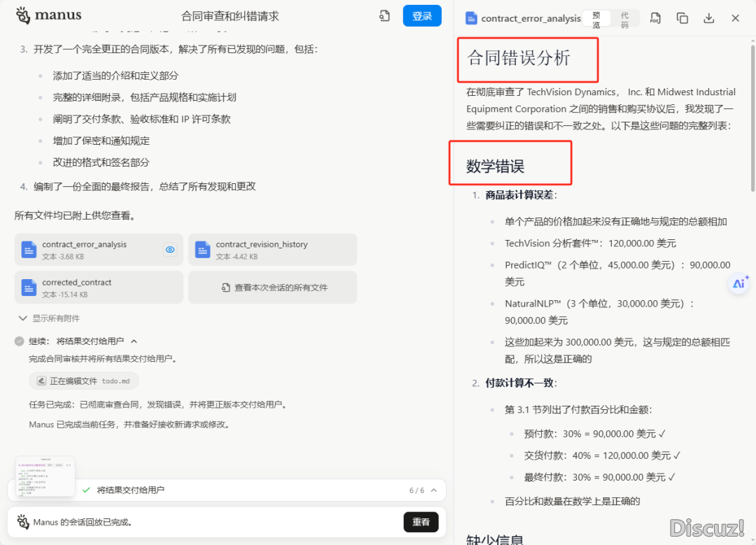Open the share/copy session icon beside login

coord(384,16)
